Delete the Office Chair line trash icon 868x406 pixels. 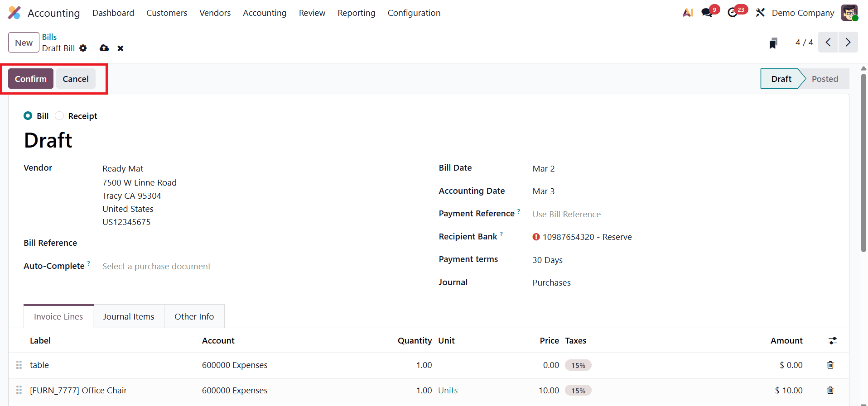[830, 390]
